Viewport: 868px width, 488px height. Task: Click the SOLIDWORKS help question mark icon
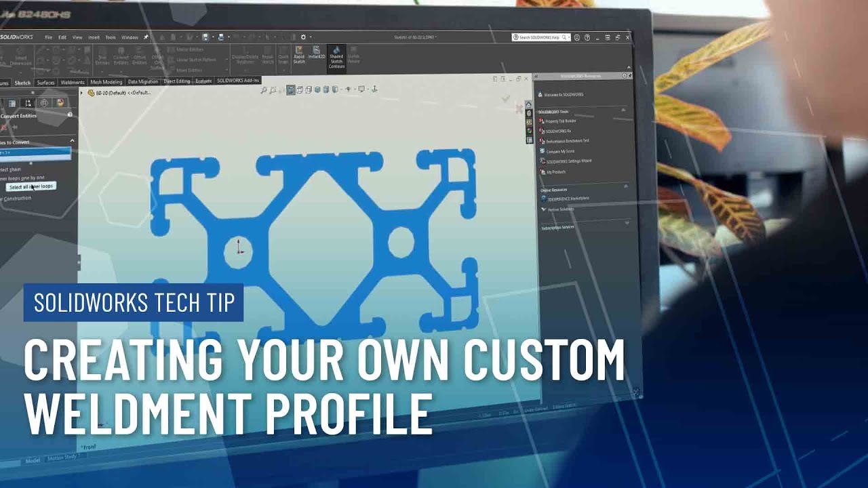click(587, 37)
